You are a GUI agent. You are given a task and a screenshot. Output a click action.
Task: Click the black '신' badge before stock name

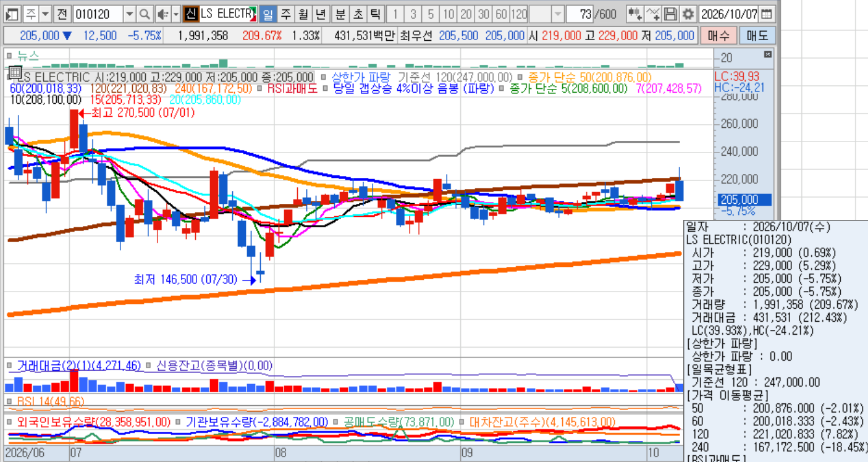pyautogui.click(x=192, y=14)
